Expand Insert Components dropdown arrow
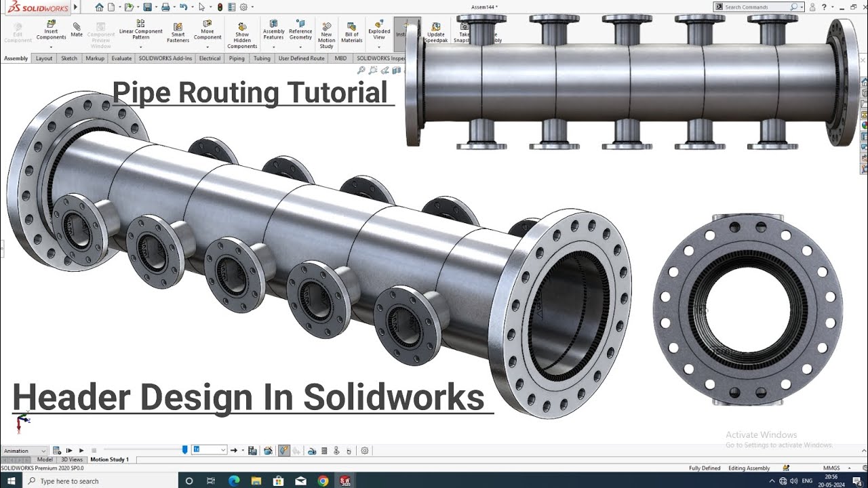 click(51, 47)
